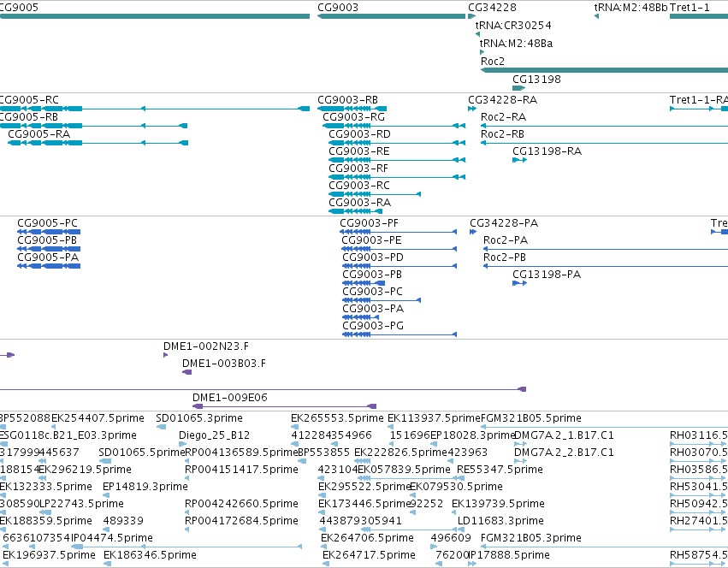Click the CG9003-PB protein label
728x568 pixels.
coord(372,275)
